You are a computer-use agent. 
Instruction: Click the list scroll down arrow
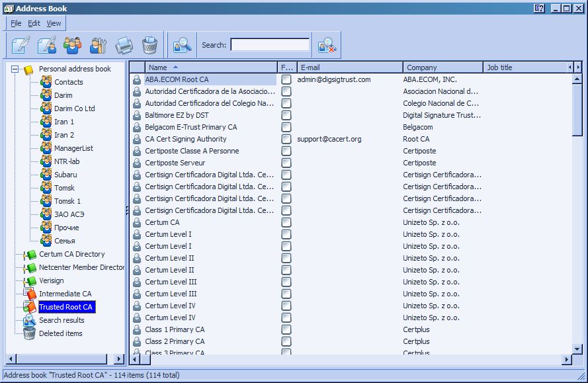click(x=577, y=349)
